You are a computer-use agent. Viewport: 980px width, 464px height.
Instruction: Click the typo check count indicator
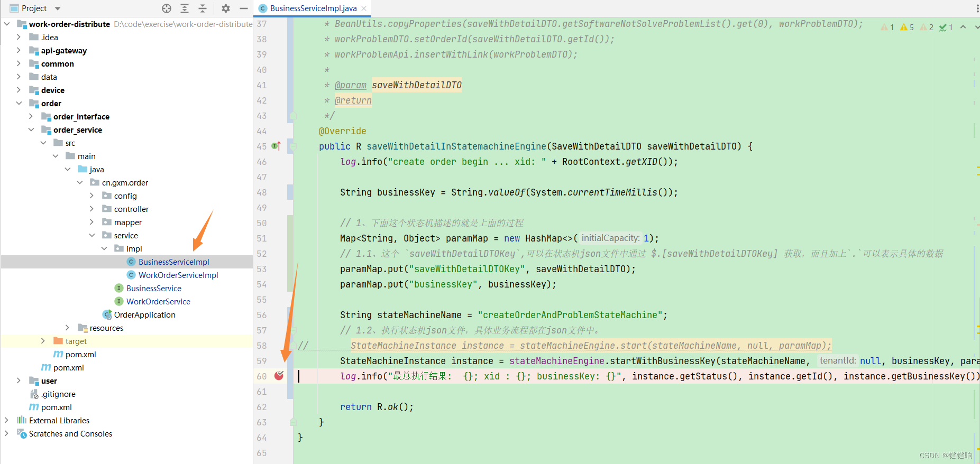coord(946,27)
